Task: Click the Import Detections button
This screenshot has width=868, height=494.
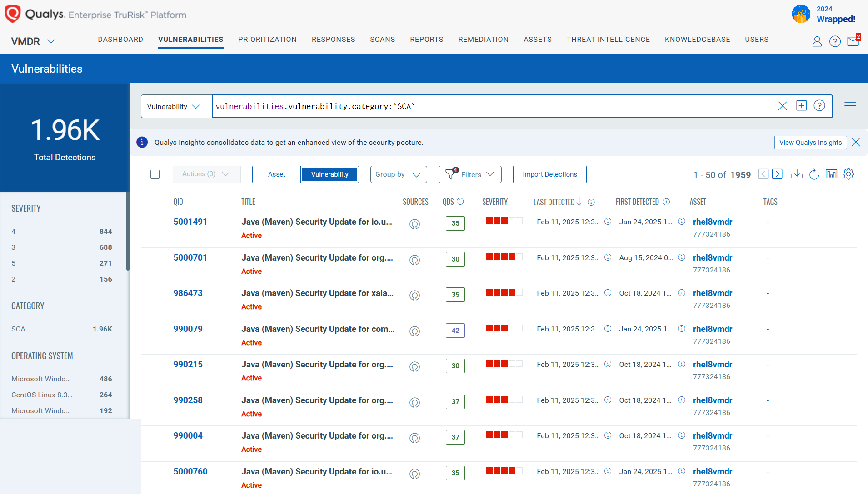Action: pyautogui.click(x=549, y=174)
